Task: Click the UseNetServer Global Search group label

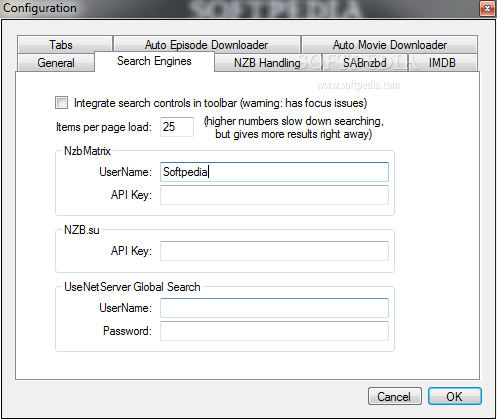Action: tap(132, 287)
